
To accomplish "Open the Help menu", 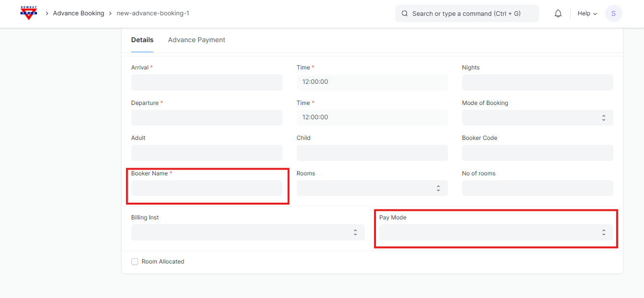I will click(x=587, y=13).
